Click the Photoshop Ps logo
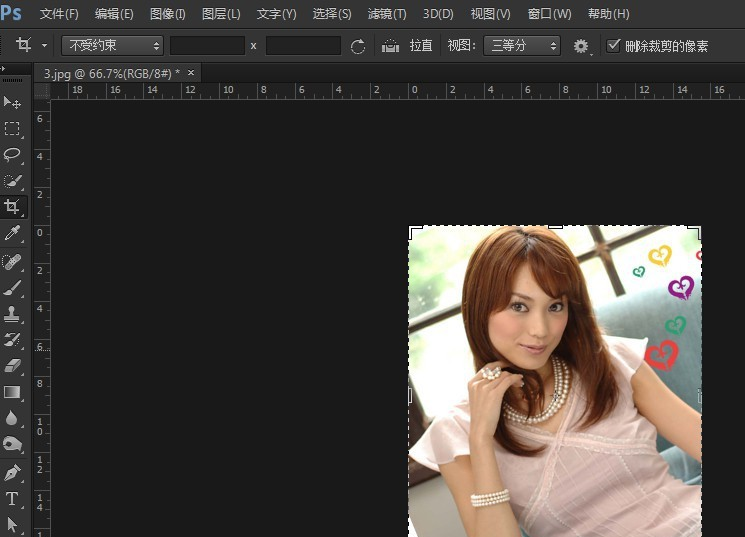 pyautogui.click(x=11, y=13)
